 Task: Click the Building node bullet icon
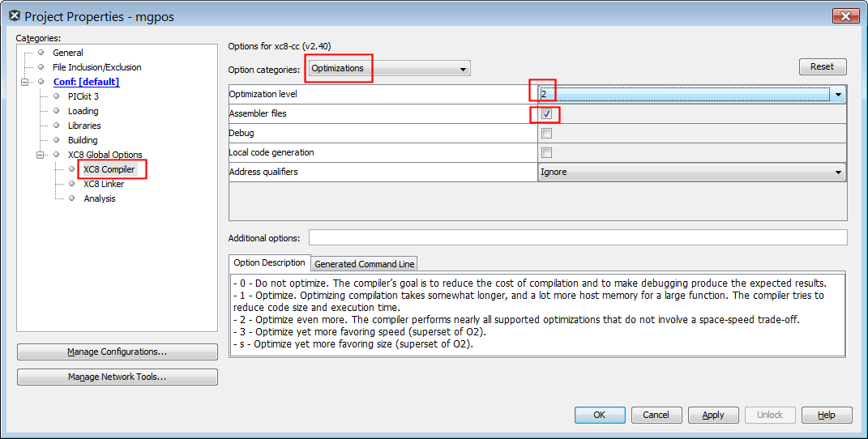tap(56, 140)
